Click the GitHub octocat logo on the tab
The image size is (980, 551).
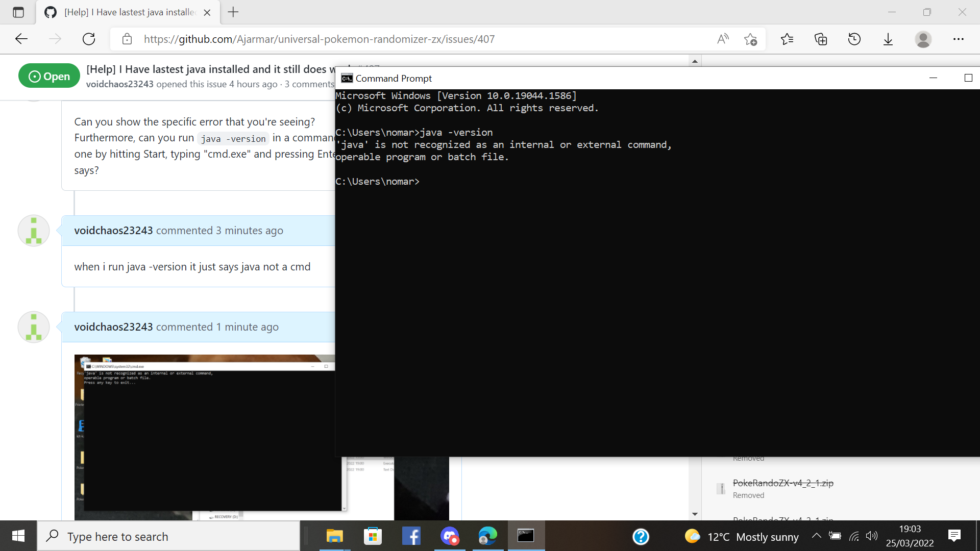(50, 12)
